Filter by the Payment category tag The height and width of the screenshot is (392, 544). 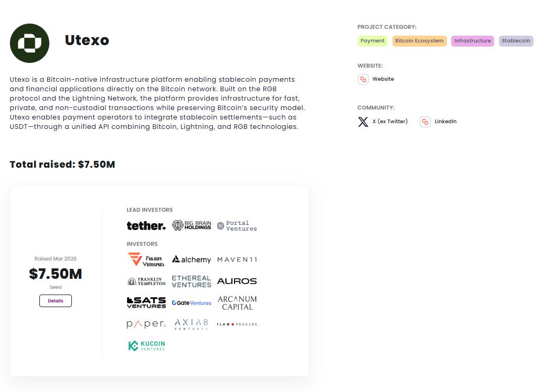(372, 41)
